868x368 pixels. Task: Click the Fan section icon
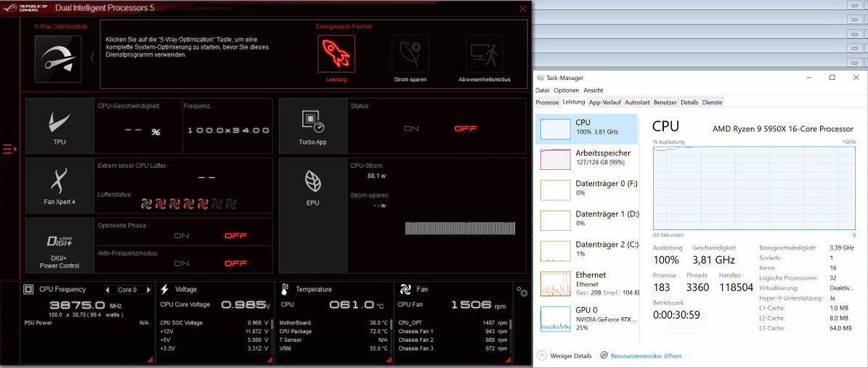coord(405,289)
